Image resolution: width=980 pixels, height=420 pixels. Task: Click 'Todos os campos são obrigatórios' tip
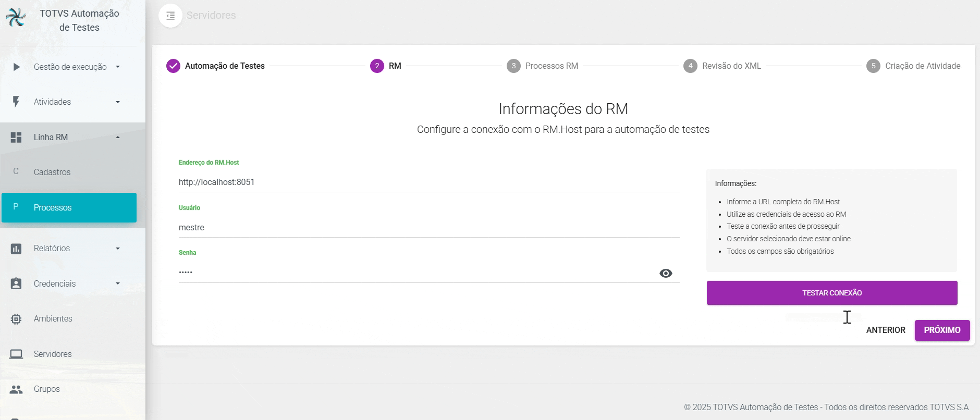tap(780, 252)
